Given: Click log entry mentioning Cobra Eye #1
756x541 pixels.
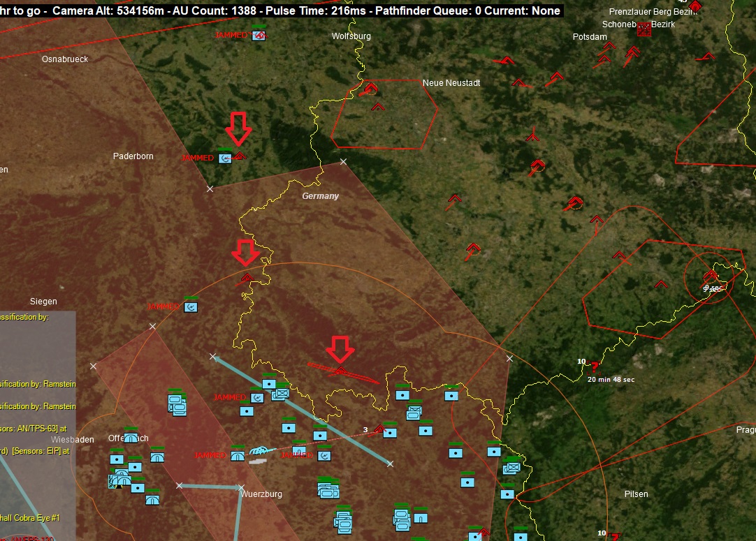Looking at the screenshot, I should coord(30,518).
